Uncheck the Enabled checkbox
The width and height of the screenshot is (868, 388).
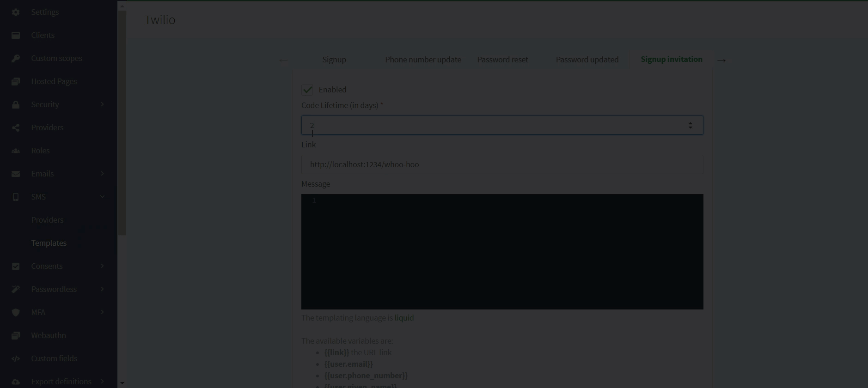pyautogui.click(x=307, y=90)
